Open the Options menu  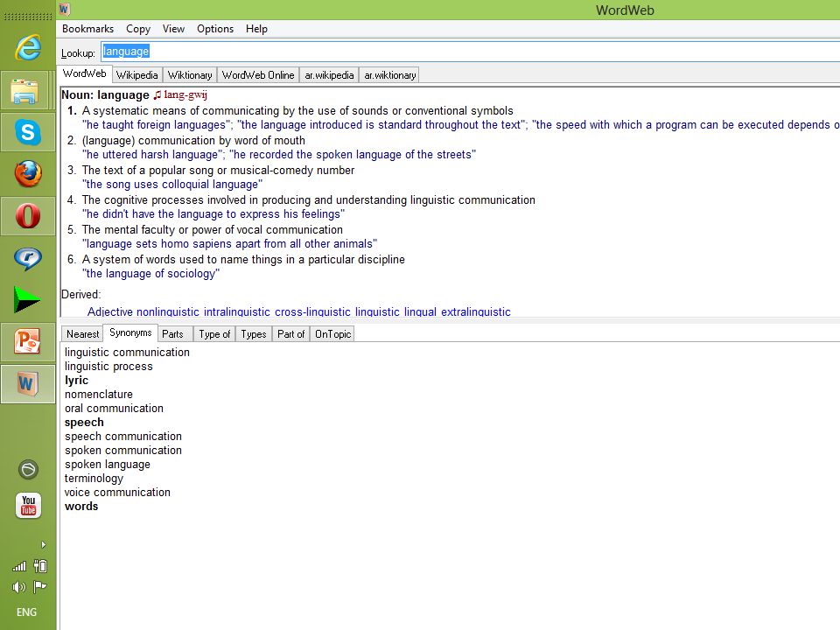pyautogui.click(x=215, y=29)
